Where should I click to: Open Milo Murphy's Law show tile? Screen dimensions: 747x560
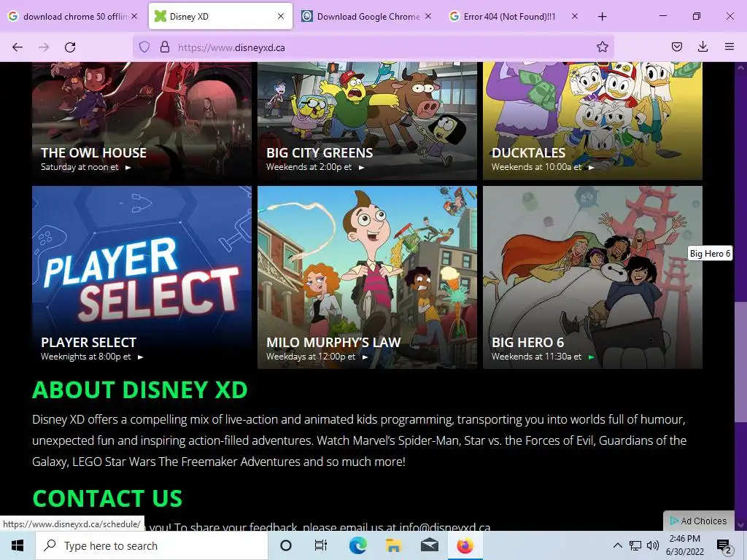pyautogui.click(x=367, y=277)
